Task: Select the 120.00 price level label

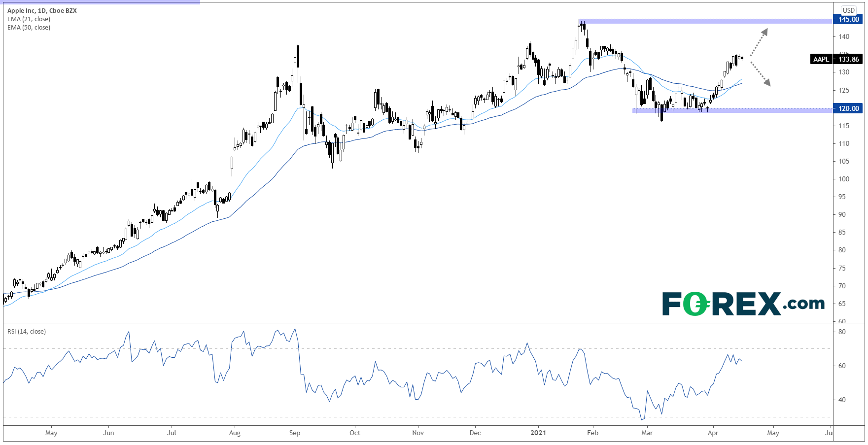Action: click(848, 108)
